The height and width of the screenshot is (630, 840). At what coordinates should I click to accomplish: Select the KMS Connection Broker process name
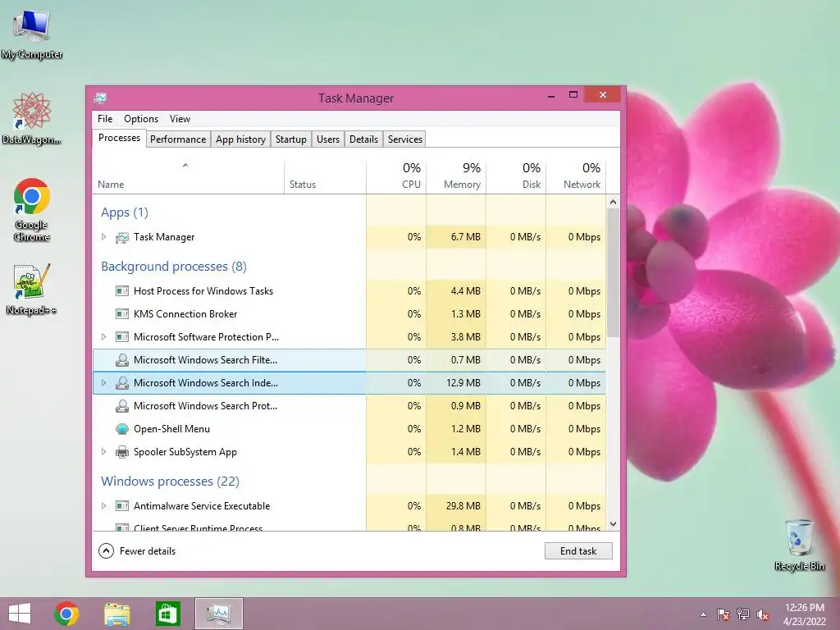(x=185, y=314)
